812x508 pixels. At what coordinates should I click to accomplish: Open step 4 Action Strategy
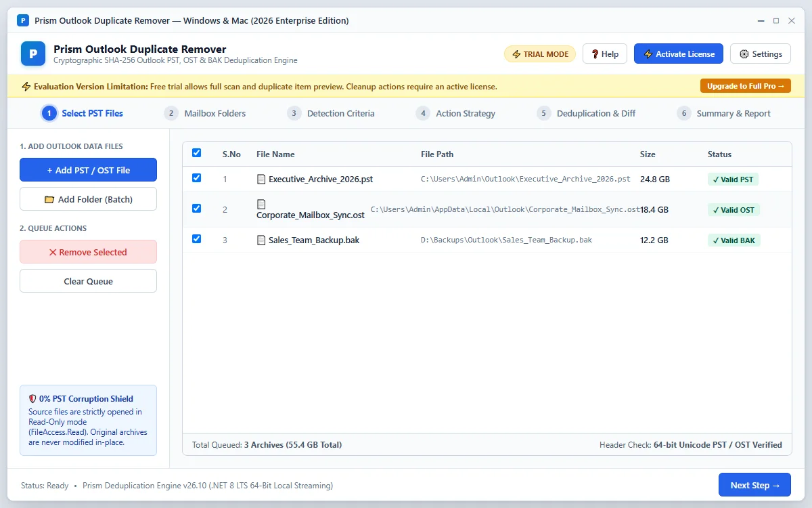pos(455,113)
